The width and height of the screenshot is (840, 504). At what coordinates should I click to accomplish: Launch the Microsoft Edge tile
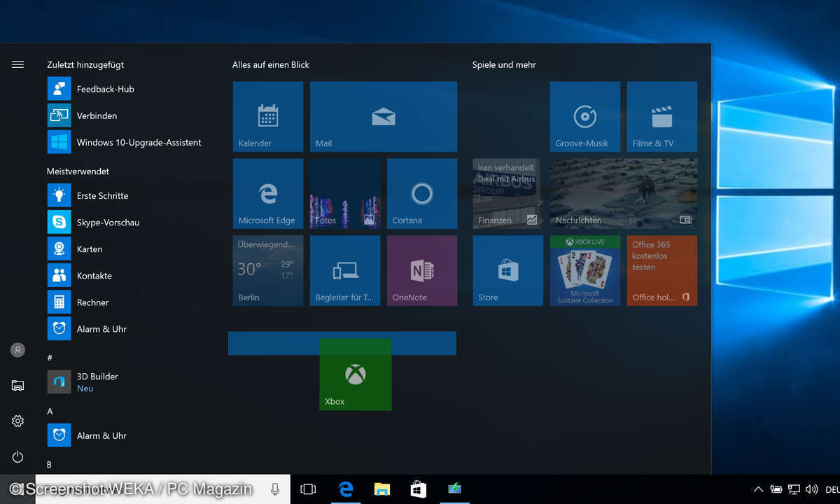tap(268, 194)
